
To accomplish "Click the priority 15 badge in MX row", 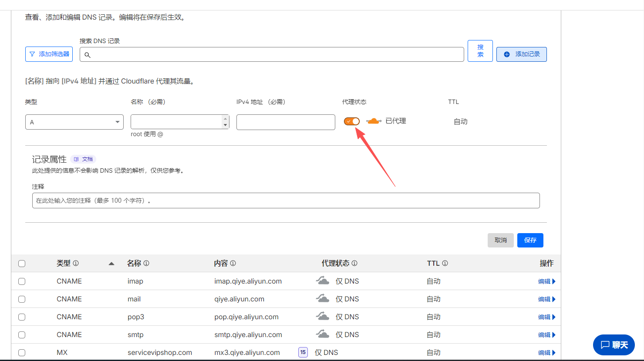I will pos(303,352).
